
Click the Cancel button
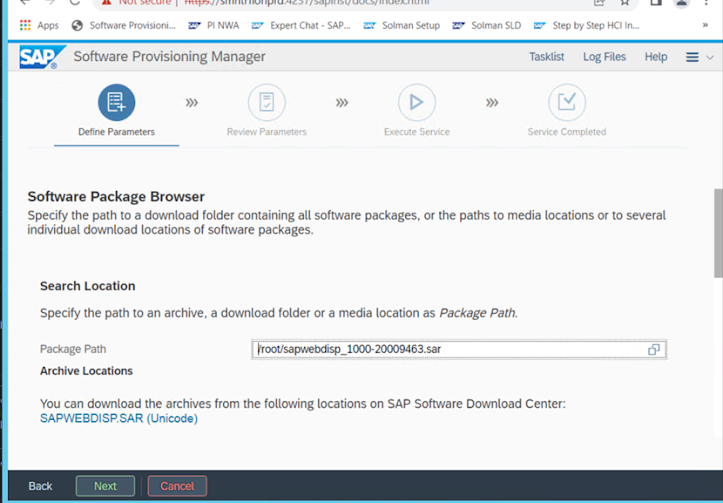click(x=177, y=486)
